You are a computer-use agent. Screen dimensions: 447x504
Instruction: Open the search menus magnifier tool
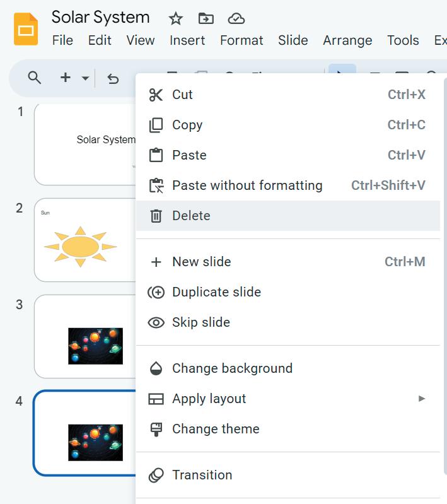[x=35, y=78]
